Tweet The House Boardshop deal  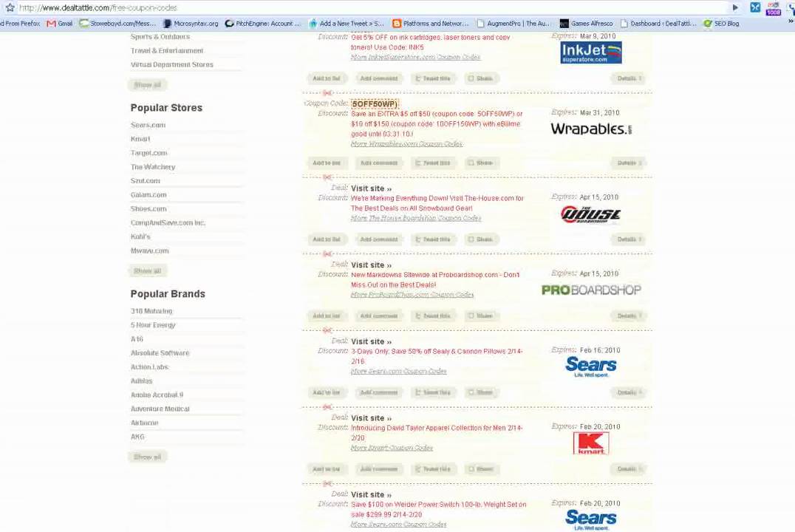[433, 239]
